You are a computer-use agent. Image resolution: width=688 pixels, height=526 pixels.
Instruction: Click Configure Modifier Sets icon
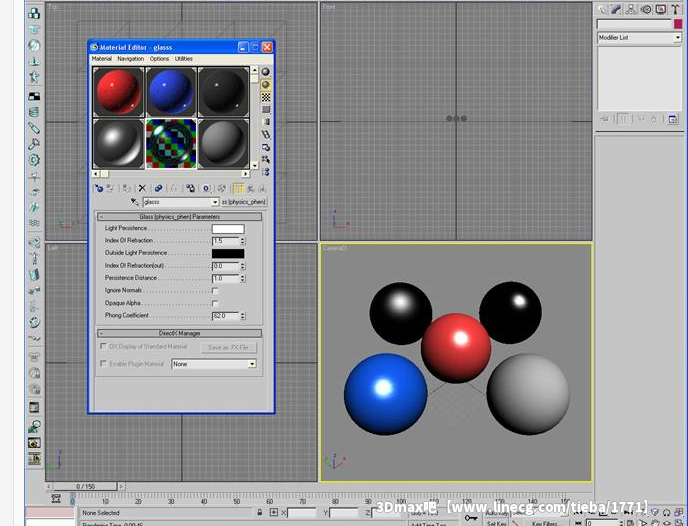coord(673,119)
